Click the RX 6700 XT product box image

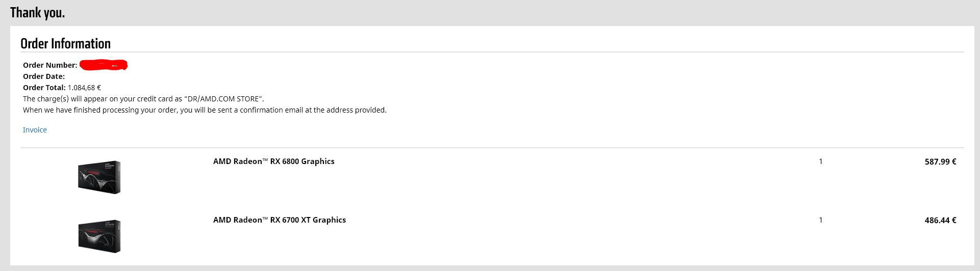[99, 236]
